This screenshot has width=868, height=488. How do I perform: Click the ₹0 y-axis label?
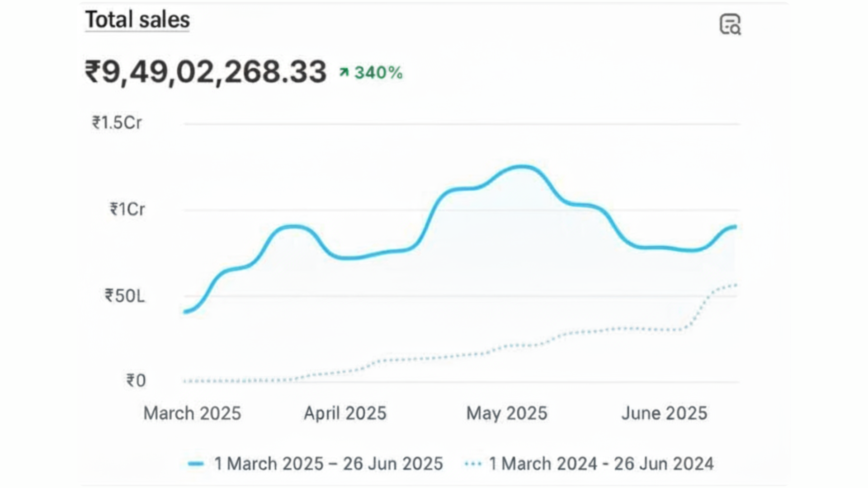click(x=136, y=380)
